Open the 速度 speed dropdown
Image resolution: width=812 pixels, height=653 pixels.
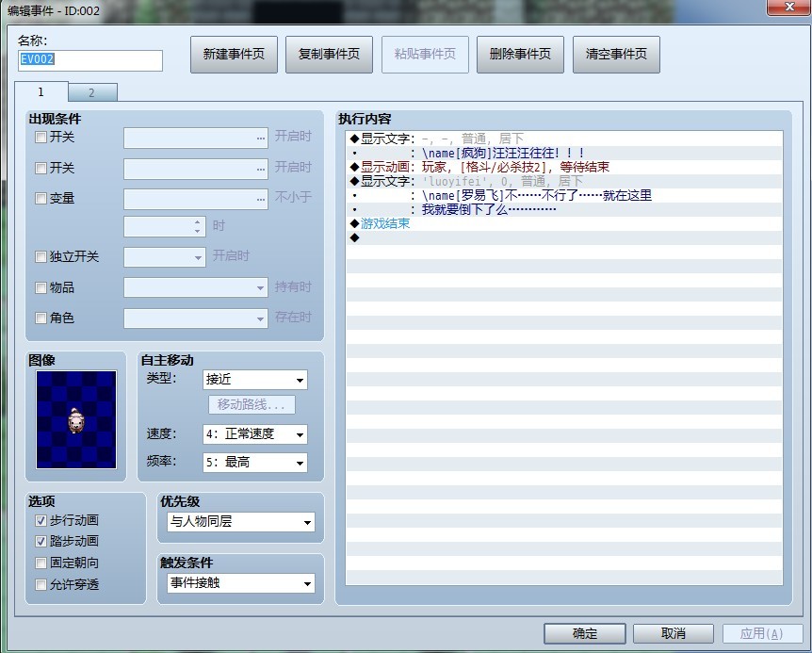[x=254, y=434]
